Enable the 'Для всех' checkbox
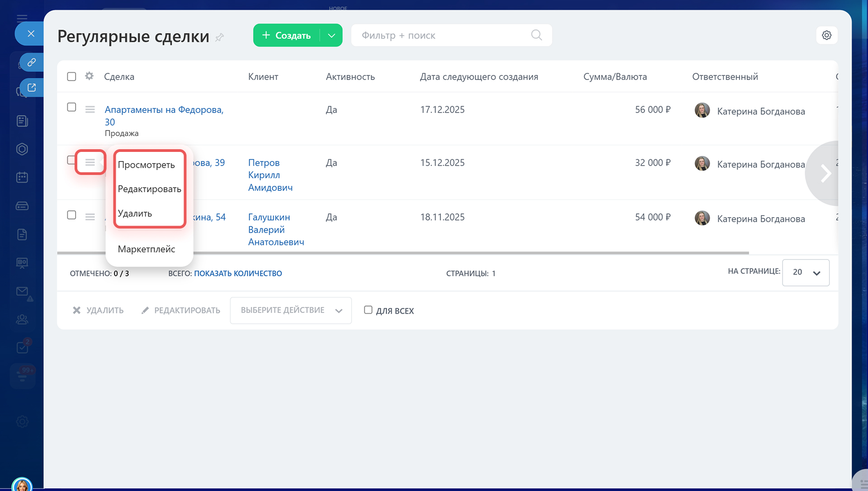868x491 pixels. click(368, 310)
